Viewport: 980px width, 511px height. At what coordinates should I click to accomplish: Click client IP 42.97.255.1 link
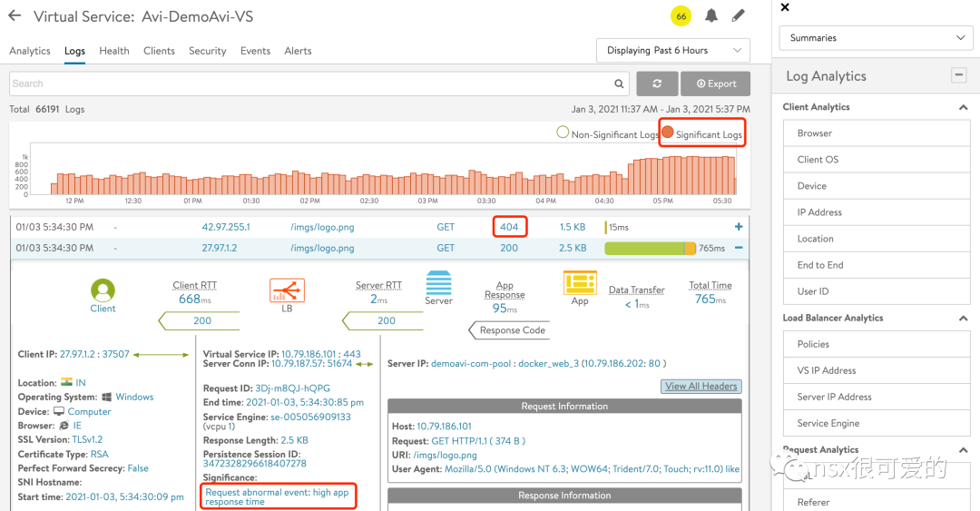coord(226,227)
